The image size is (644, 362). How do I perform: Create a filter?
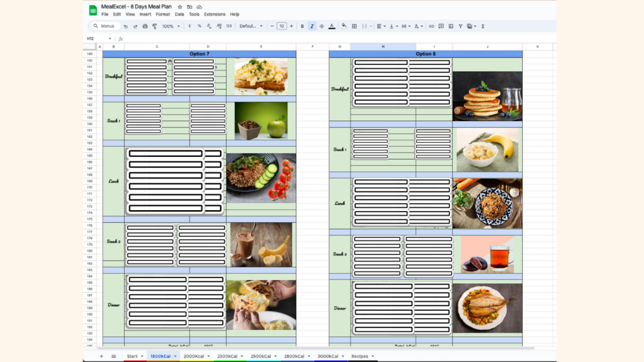(460, 26)
